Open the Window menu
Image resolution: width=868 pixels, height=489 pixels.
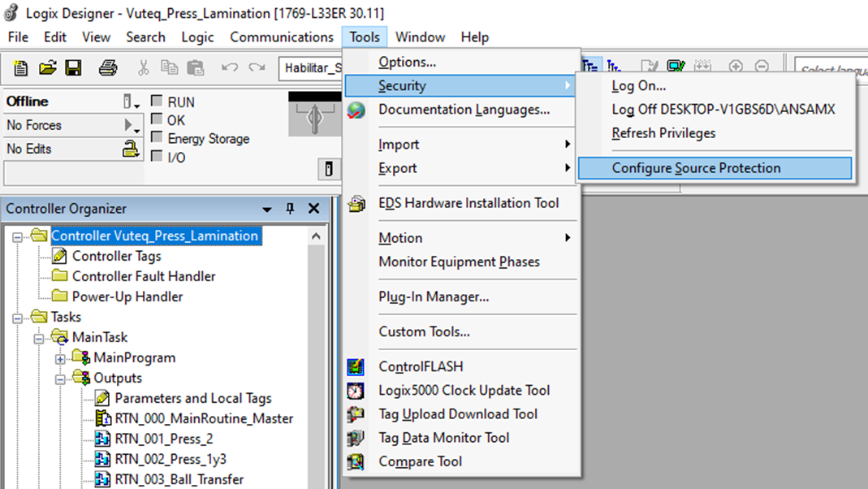click(420, 37)
